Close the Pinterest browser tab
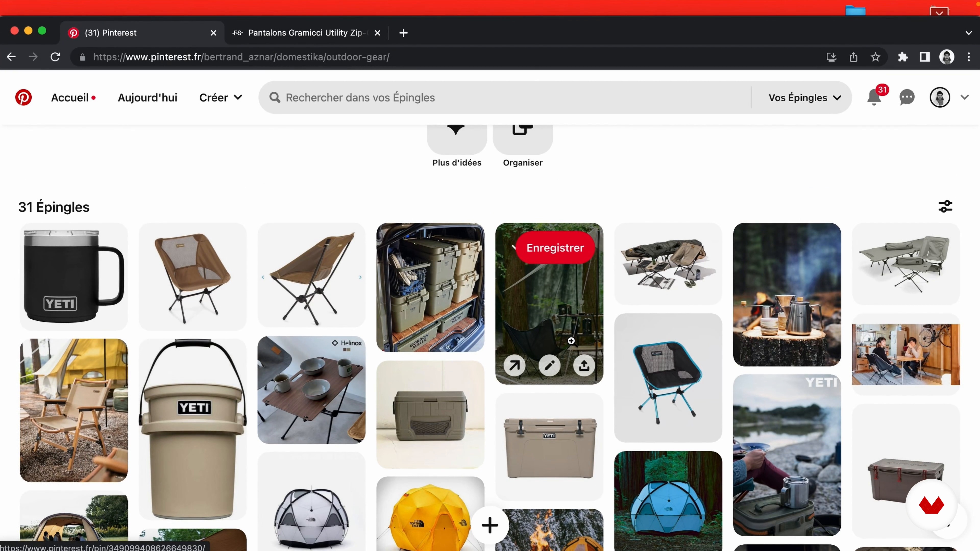This screenshot has height=551, width=980. click(x=213, y=33)
